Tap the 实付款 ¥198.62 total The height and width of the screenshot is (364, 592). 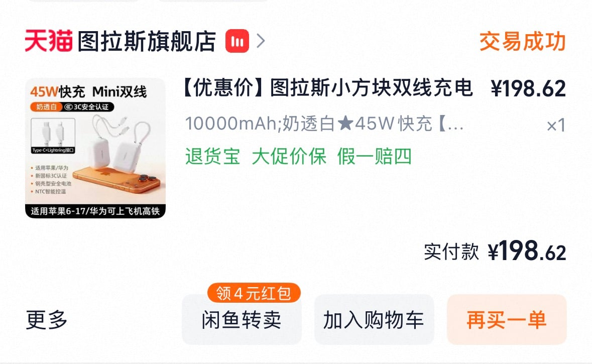(x=495, y=251)
